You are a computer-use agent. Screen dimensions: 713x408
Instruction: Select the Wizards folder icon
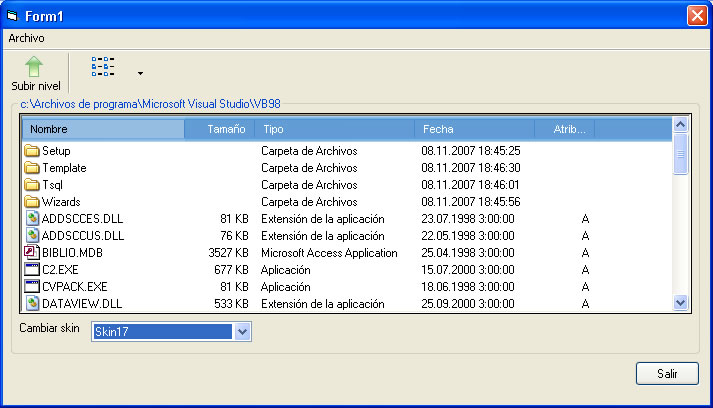coord(31,202)
